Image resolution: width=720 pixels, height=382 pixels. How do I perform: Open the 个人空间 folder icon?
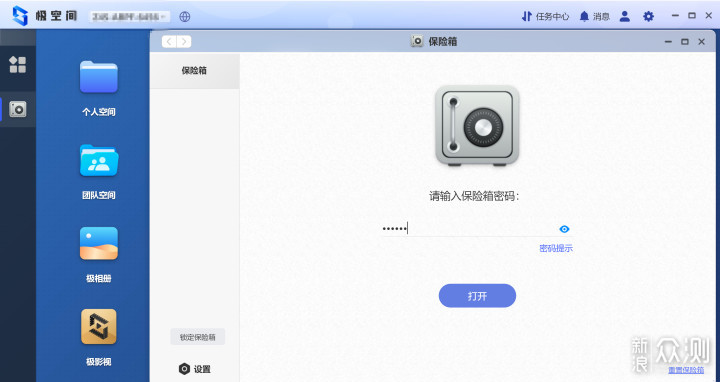click(x=99, y=77)
